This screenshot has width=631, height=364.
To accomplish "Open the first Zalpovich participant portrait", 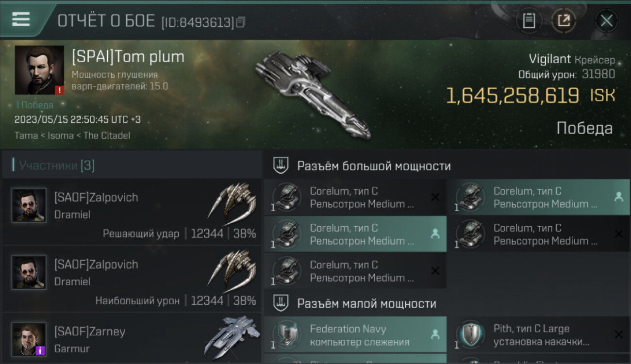I will [x=29, y=205].
